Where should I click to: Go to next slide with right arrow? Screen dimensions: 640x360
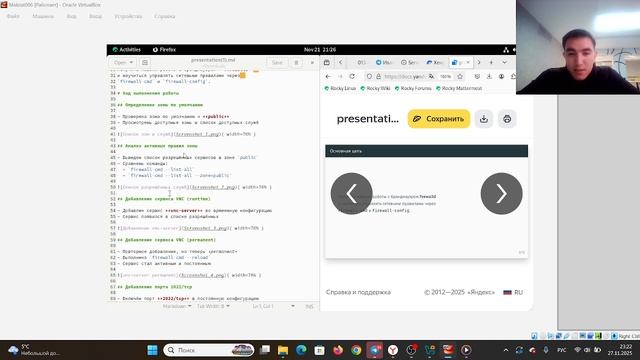coord(501,193)
